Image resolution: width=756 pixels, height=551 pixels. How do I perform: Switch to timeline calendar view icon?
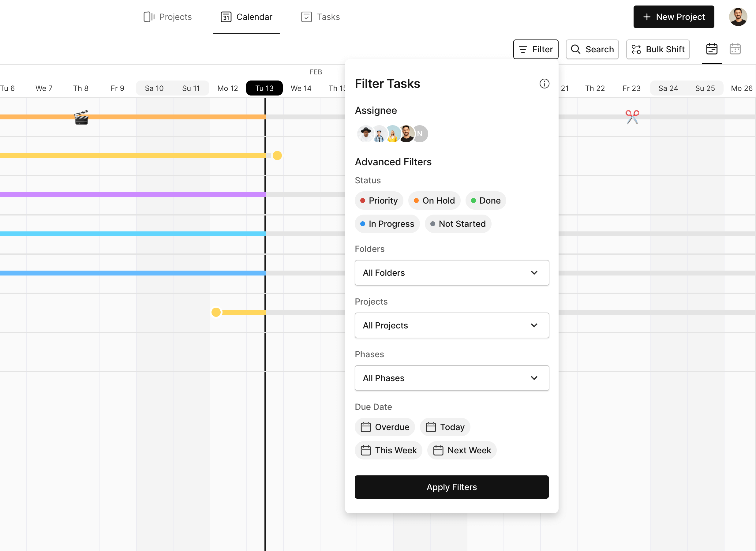[x=712, y=49]
